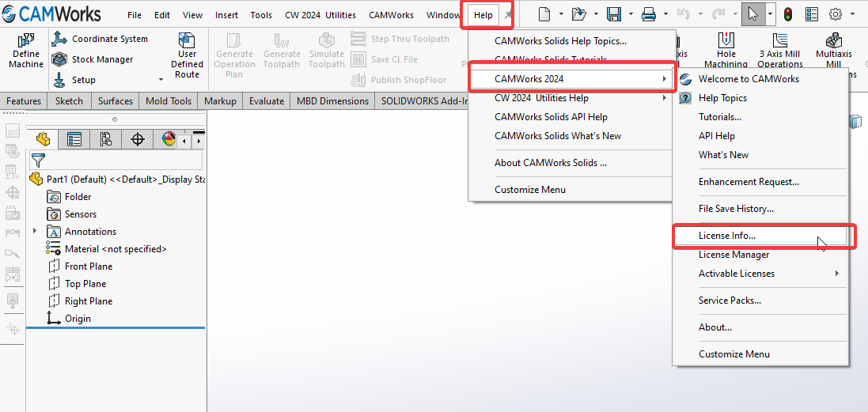The height and width of the screenshot is (412, 868).
Task: Click Simulate Toolpath
Action: (x=326, y=51)
